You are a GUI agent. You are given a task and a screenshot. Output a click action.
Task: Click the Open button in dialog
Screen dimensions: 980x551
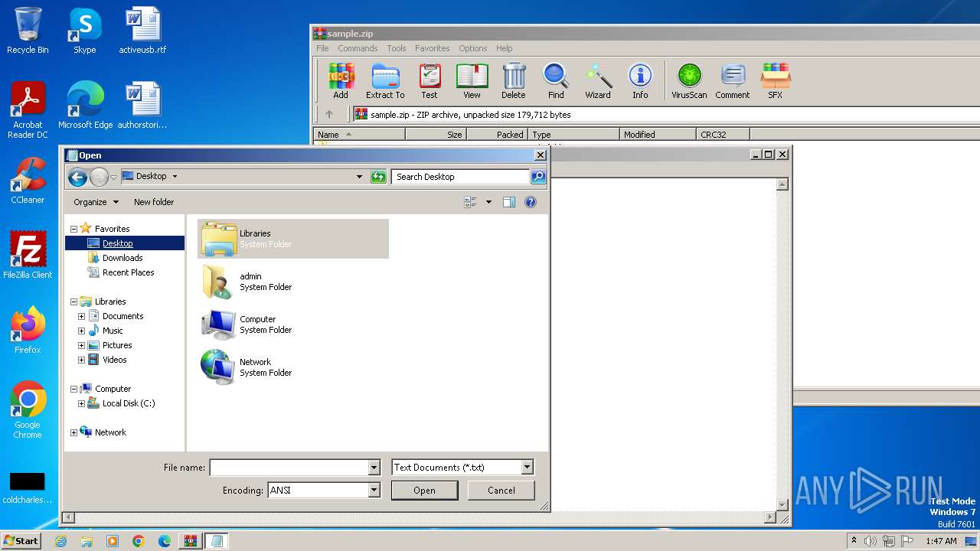(x=425, y=491)
